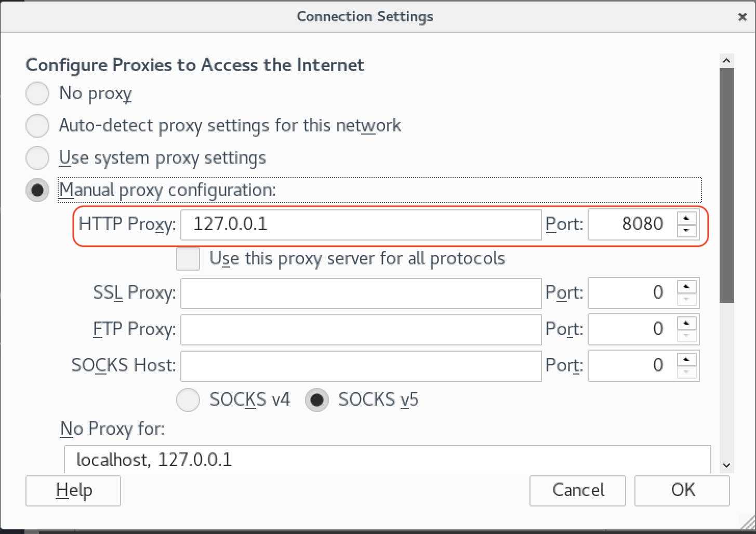
Task: Click the HTTP Proxy address field
Action: [x=361, y=224]
